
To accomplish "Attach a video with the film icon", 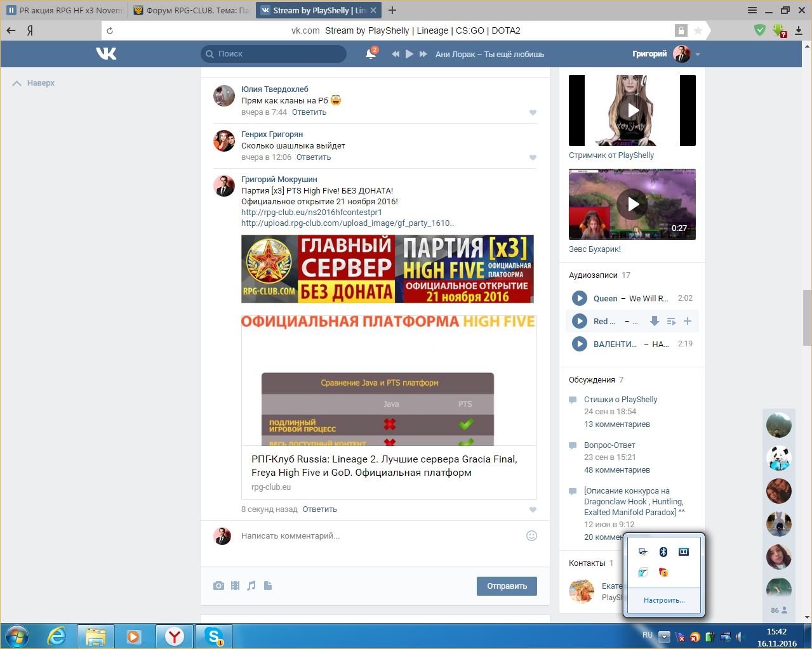I will (235, 586).
